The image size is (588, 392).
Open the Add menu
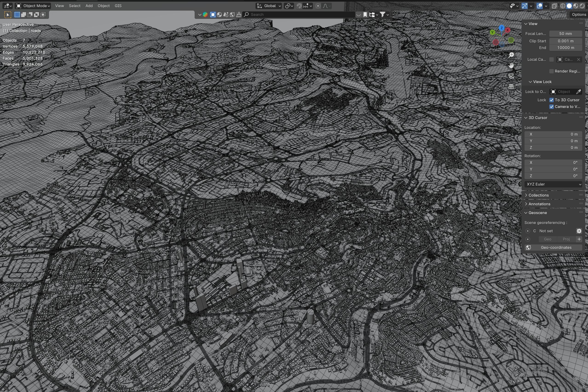[x=89, y=6]
